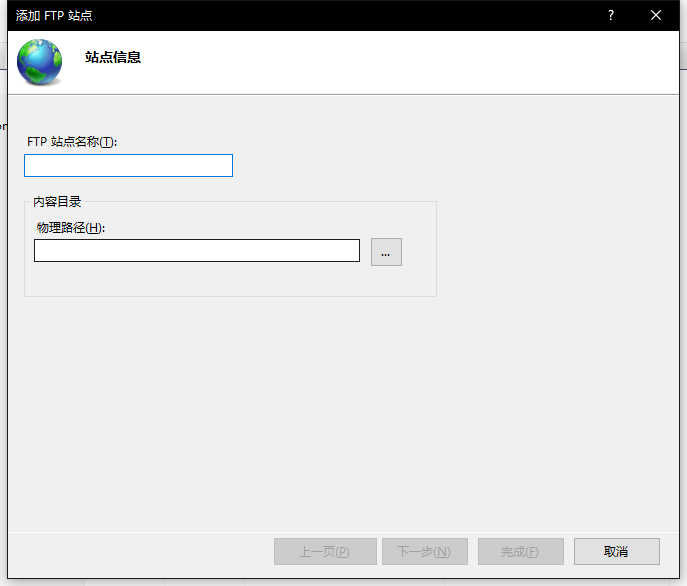Click the 上一页(P) button

[x=325, y=551]
